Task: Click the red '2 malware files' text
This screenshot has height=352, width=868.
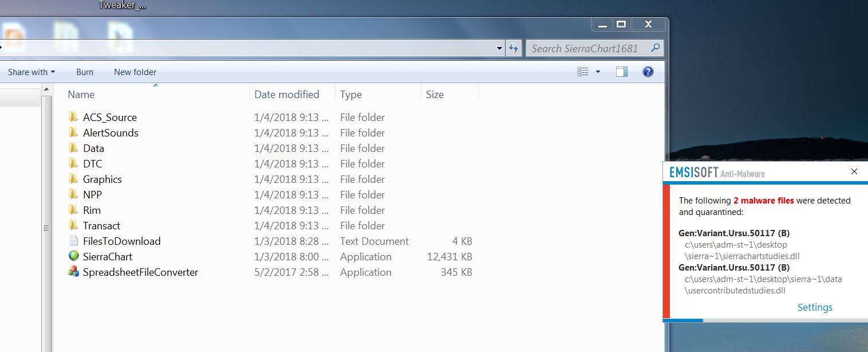Action: (x=763, y=201)
